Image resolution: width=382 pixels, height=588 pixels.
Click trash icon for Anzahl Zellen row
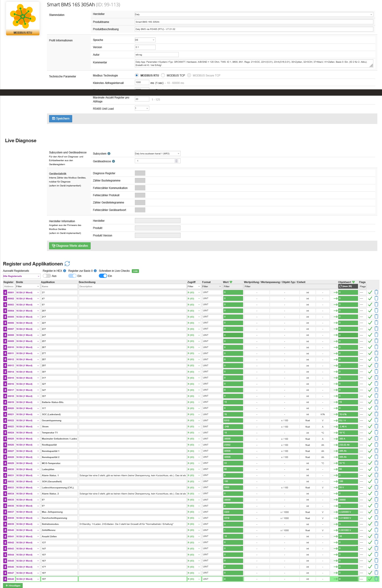coord(376,536)
